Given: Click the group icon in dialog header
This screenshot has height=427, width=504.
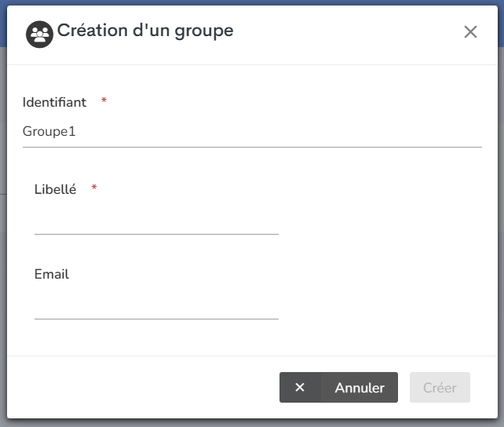Looking at the screenshot, I should (x=39, y=35).
